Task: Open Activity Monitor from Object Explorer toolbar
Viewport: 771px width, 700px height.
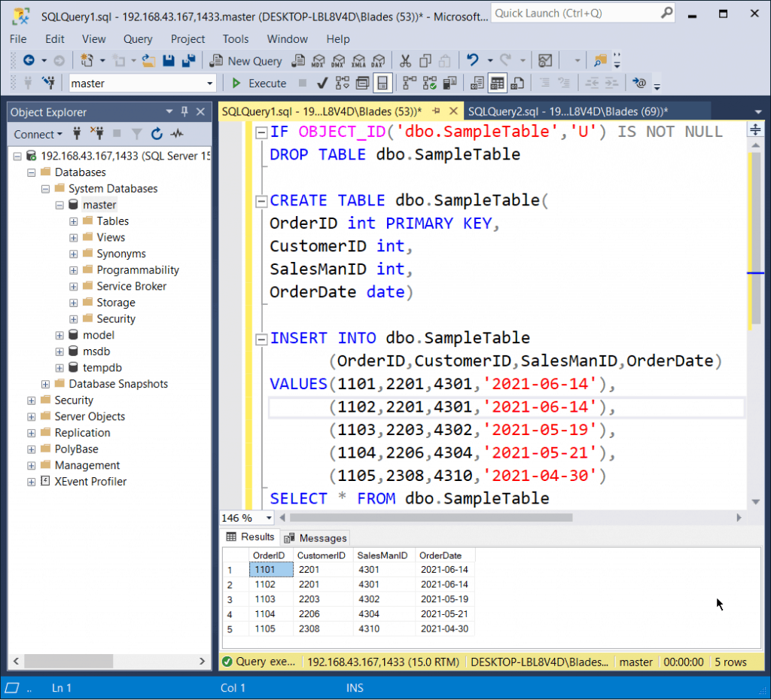Action: tap(175, 134)
